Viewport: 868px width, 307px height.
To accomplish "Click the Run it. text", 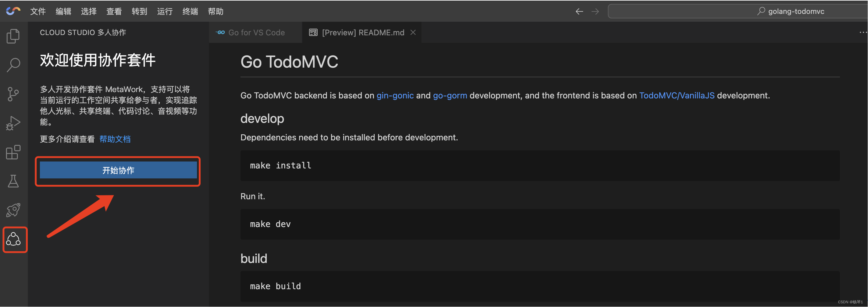I will (x=253, y=196).
